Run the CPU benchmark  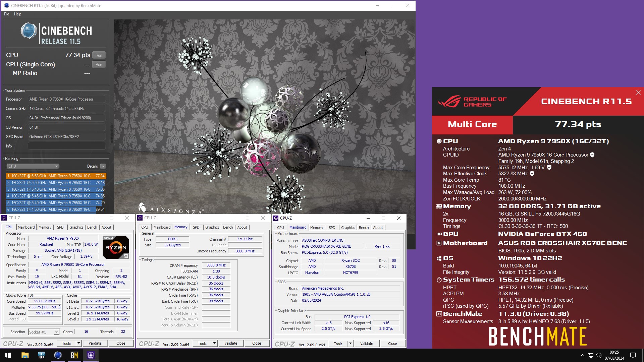point(99,55)
